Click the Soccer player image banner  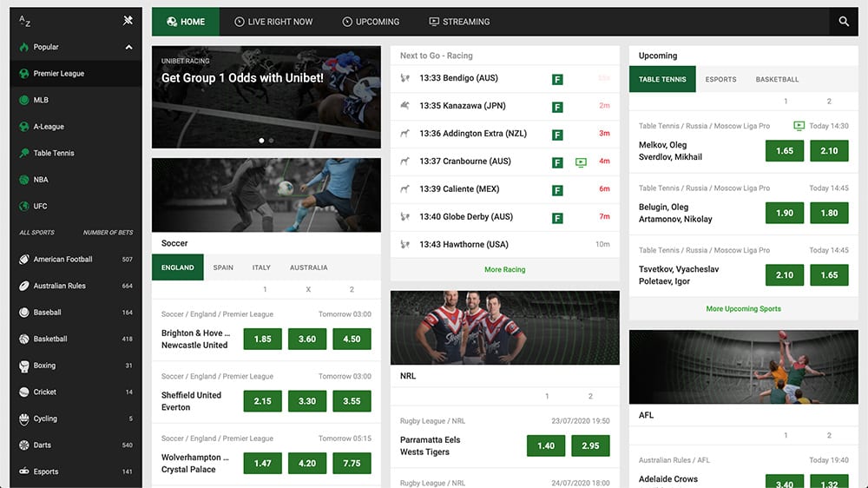[x=266, y=195]
